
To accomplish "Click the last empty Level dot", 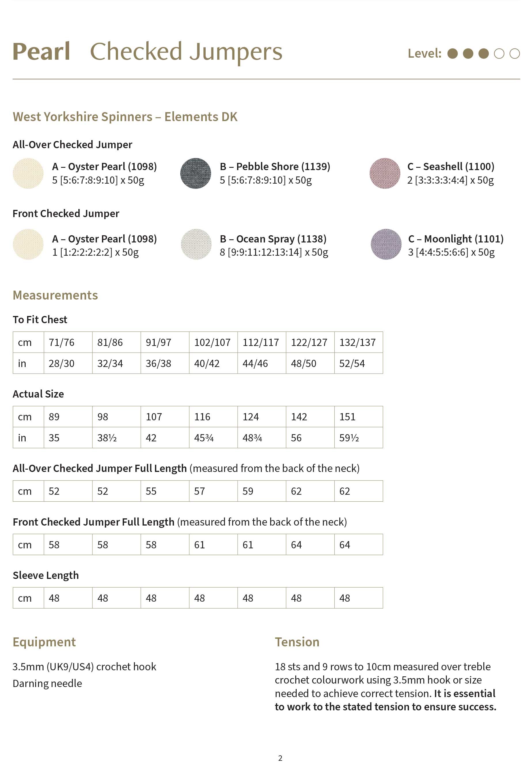I will point(515,53).
